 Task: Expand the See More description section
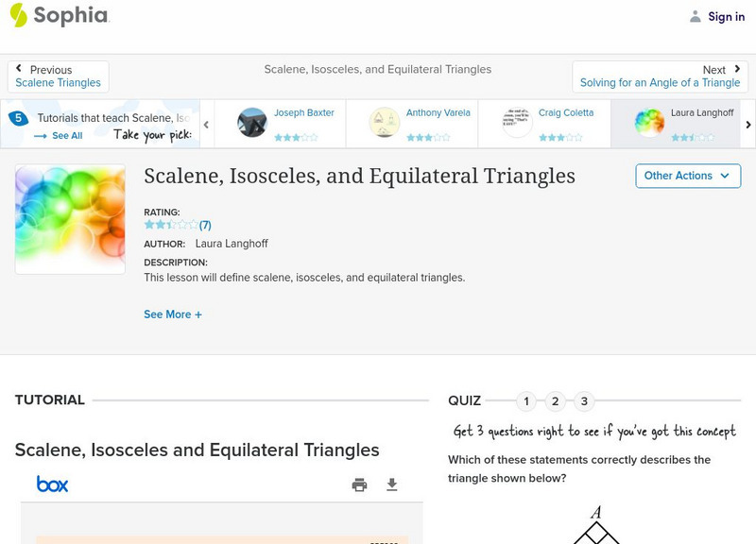[x=173, y=314]
